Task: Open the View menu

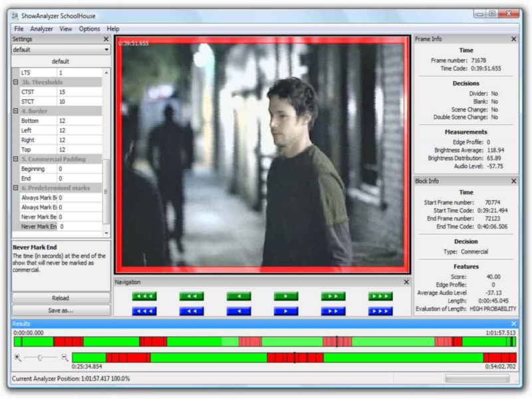Action: (65, 29)
